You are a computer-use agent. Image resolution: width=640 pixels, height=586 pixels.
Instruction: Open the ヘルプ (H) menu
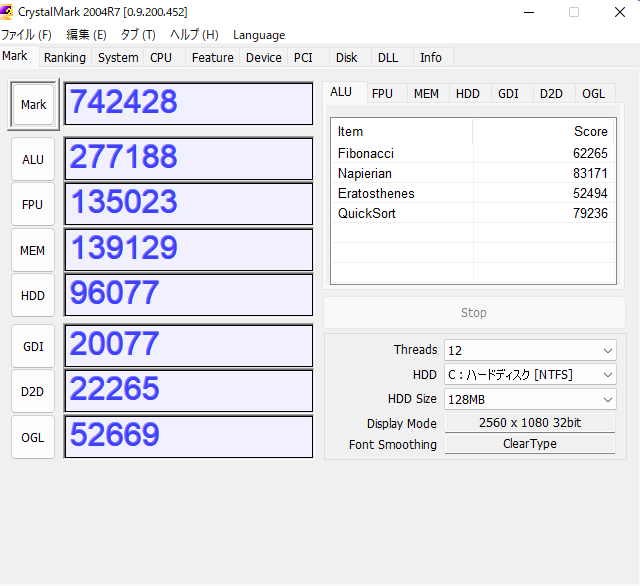pos(194,35)
